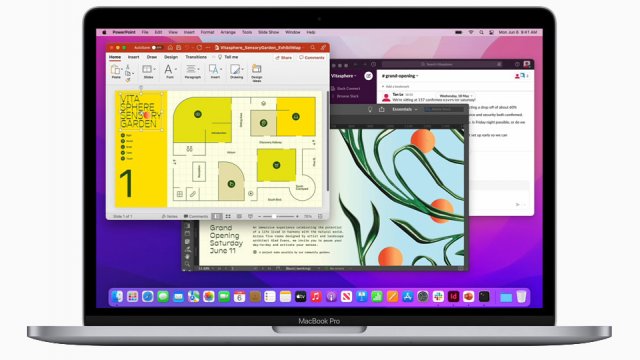Click the Share button in PowerPoint

[284, 58]
